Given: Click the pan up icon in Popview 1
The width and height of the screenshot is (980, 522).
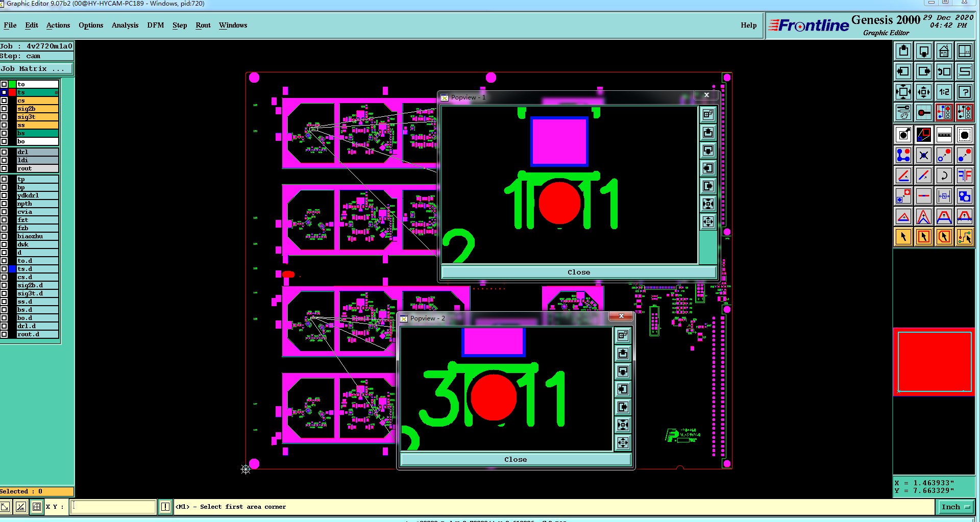Looking at the screenshot, I should (708, 133).
